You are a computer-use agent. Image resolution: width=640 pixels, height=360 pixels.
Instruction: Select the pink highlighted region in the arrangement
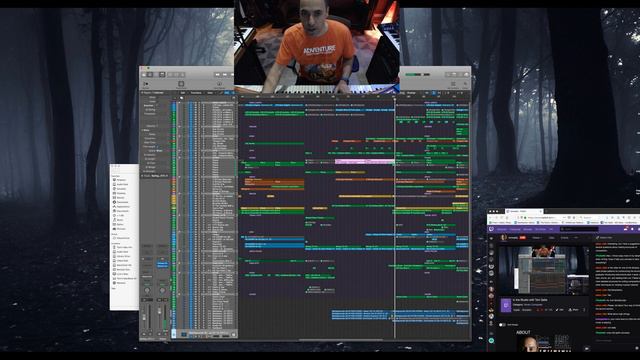click(364, 162)
